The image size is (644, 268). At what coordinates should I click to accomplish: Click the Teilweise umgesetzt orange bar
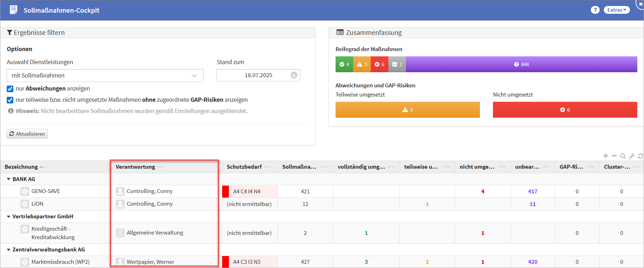pyautogui.click(x=408, y=110)
